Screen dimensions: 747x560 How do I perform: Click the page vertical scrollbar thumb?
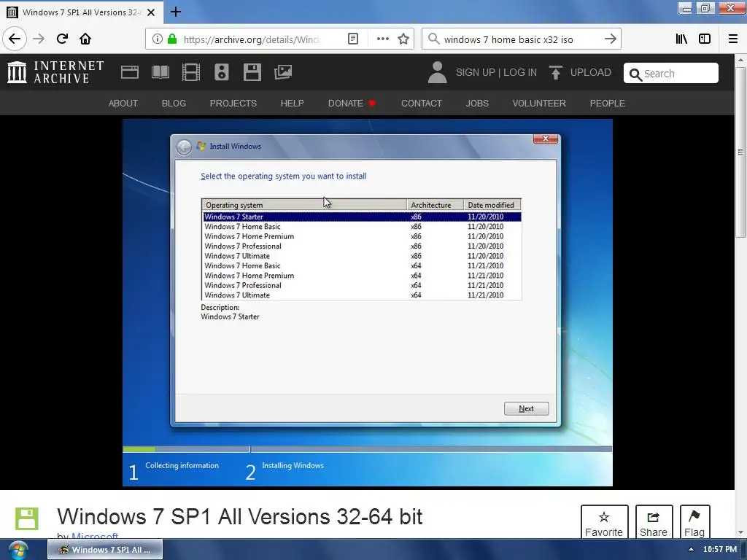pos(740,152)
